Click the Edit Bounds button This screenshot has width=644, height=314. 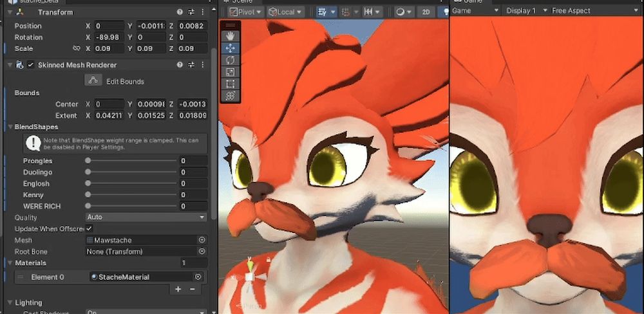93,80
